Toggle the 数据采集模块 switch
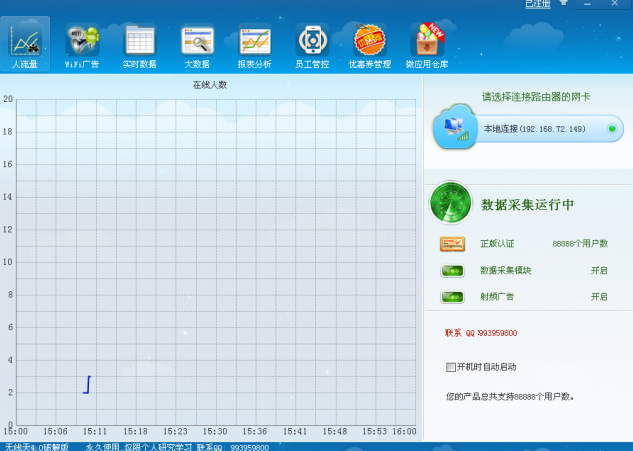The width and height of the screenshot is (633, 451). [452, 270]
